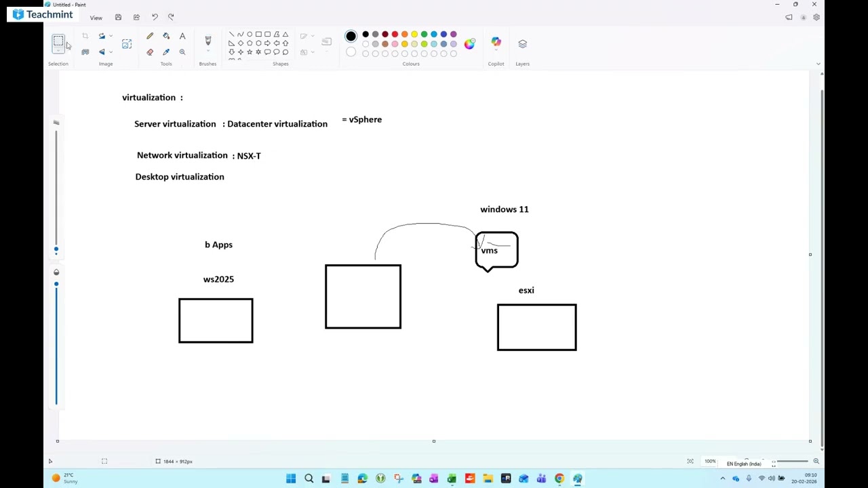Click the EN English (India) language indicator
The image size is (868, 488).
[x=744, y=464]
